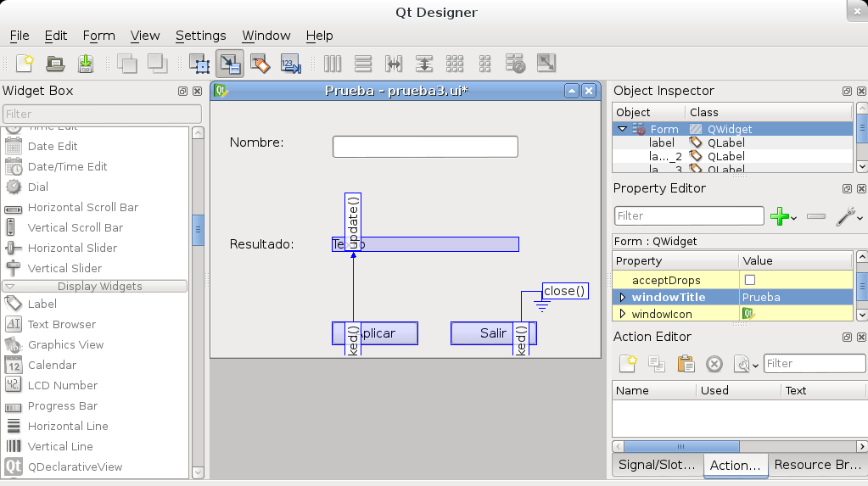Select the LCD Number widget

pos(62,385)
